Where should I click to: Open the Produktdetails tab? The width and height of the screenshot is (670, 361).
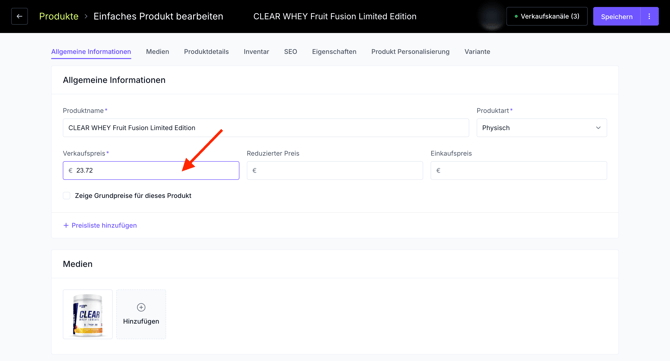tap(206, 52)
